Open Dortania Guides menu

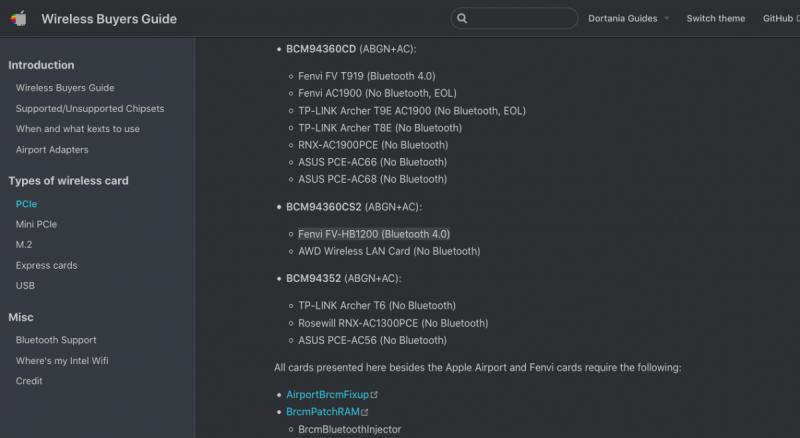(622, 18)
